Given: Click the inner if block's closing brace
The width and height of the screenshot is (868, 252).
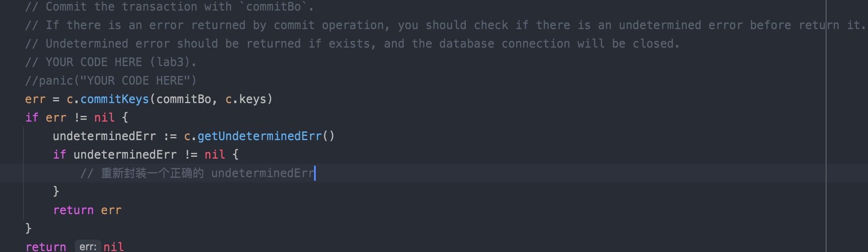Looking at the screenshot, I should 56,191.
